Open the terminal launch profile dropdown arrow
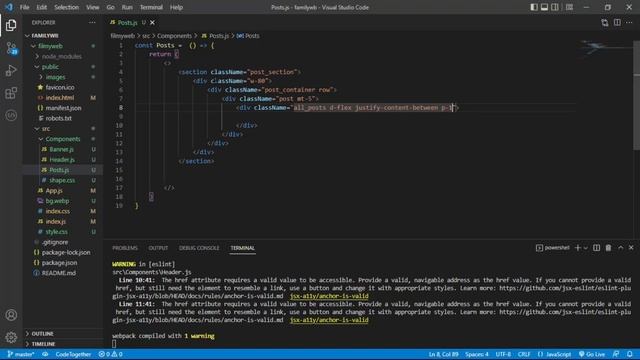 (586, 248)
